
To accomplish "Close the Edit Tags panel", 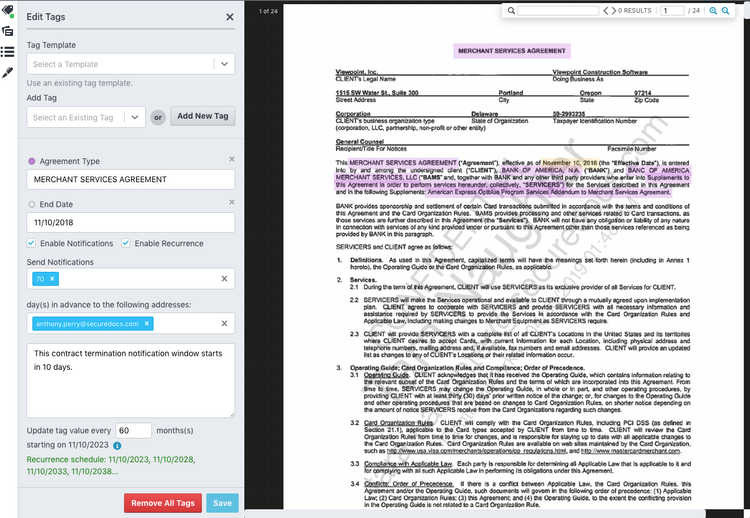I will 230,17.
